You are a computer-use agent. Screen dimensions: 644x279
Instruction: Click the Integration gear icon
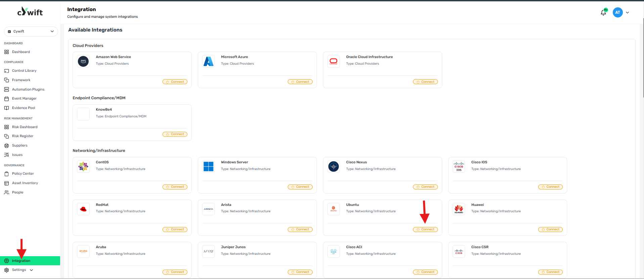6,261
